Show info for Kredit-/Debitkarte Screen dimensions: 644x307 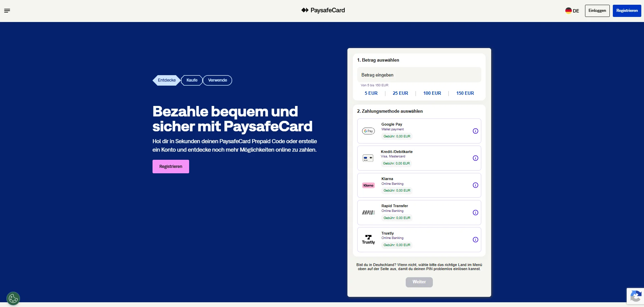[476, 158]
